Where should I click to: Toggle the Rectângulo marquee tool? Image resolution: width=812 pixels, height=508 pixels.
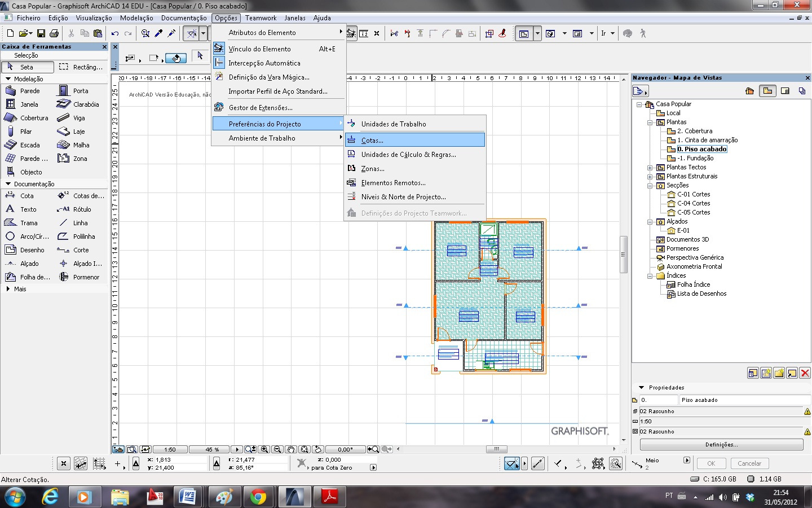(x=81, y=67)
